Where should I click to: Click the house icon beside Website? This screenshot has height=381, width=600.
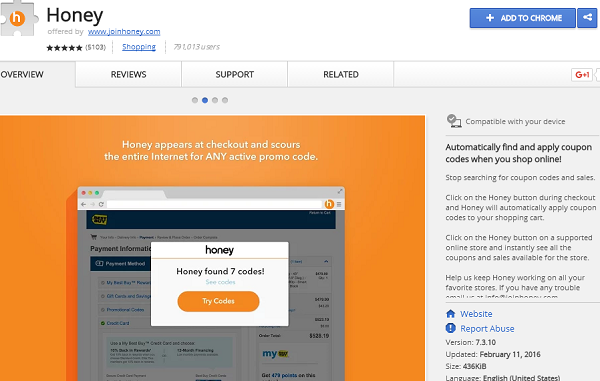tap(451, 314)
